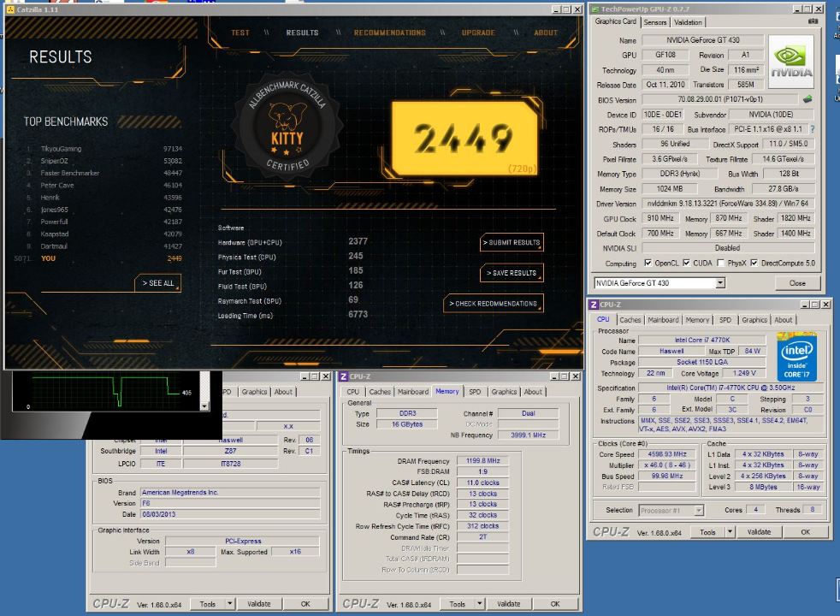Open the UPGRADE tab in Catzilla

click(478, 33)
